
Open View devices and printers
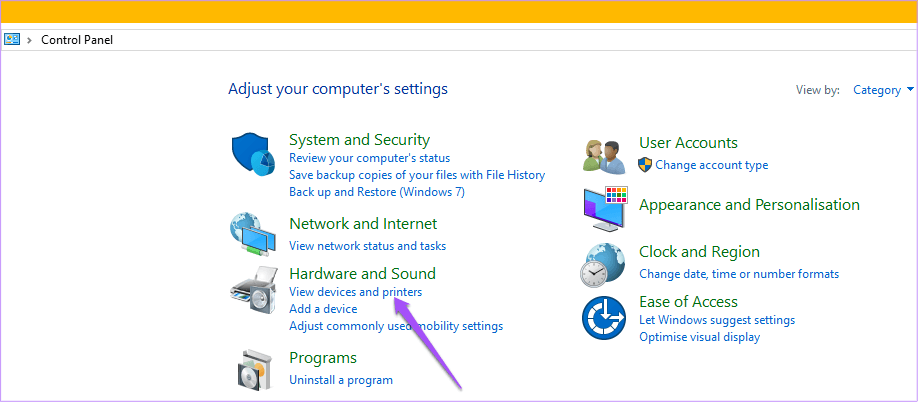click(355, 291)
